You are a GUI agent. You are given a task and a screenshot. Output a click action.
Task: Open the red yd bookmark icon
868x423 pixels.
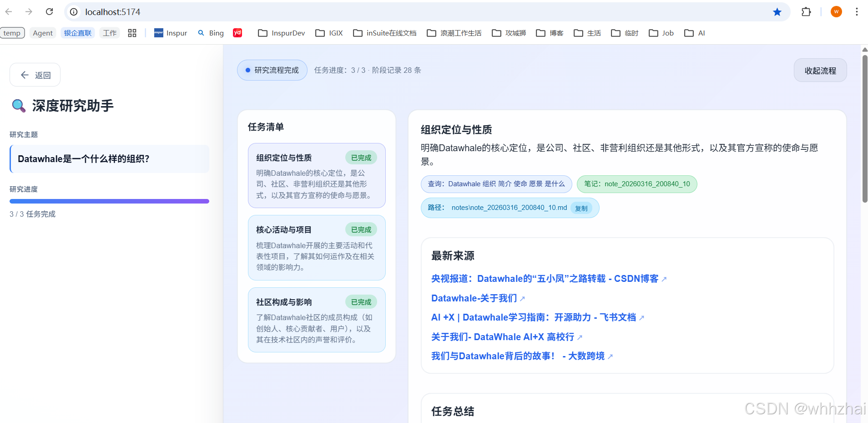click(x=237, y=33)
